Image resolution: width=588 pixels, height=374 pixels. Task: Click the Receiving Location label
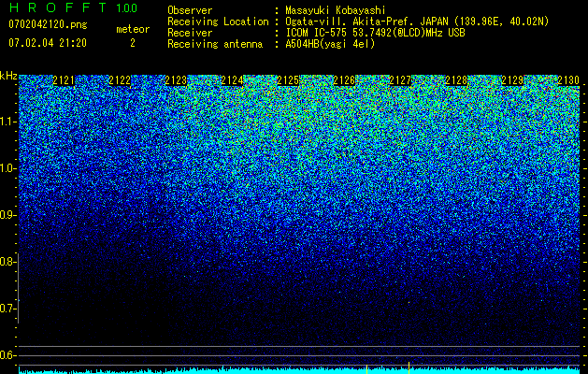click(218, 22)
